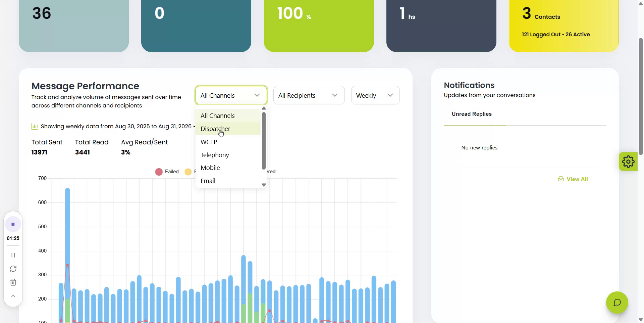
Task: Toggle the Failed legend series
Action: click(x=167, y=172)
